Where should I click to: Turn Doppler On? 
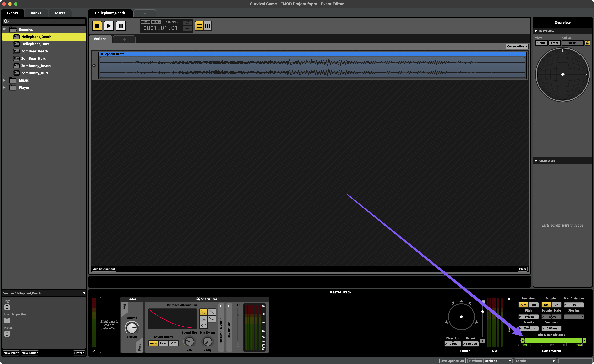click(556, 305)
